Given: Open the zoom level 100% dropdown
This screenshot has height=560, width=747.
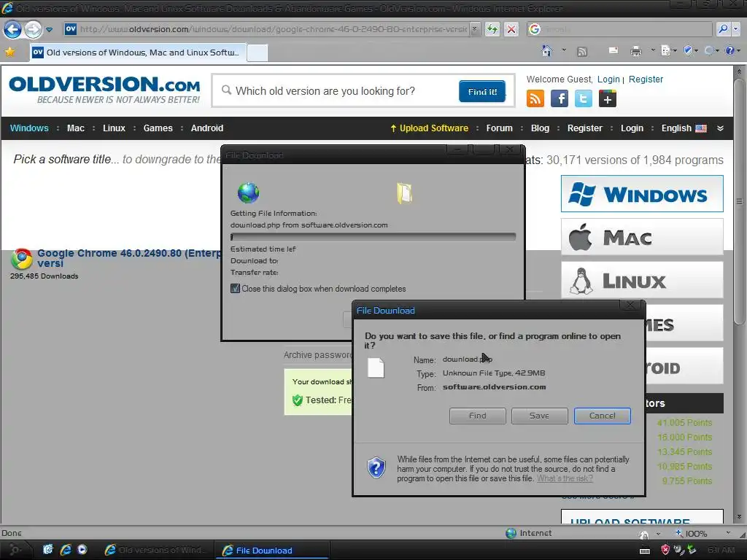Looking at the screenshot, I should pyautogui.click(x=727, y=533).
